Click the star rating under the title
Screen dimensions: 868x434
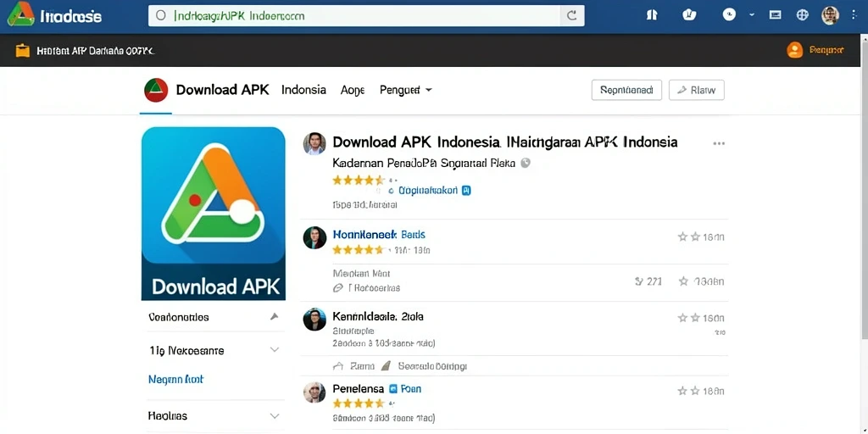pos(359,180)
